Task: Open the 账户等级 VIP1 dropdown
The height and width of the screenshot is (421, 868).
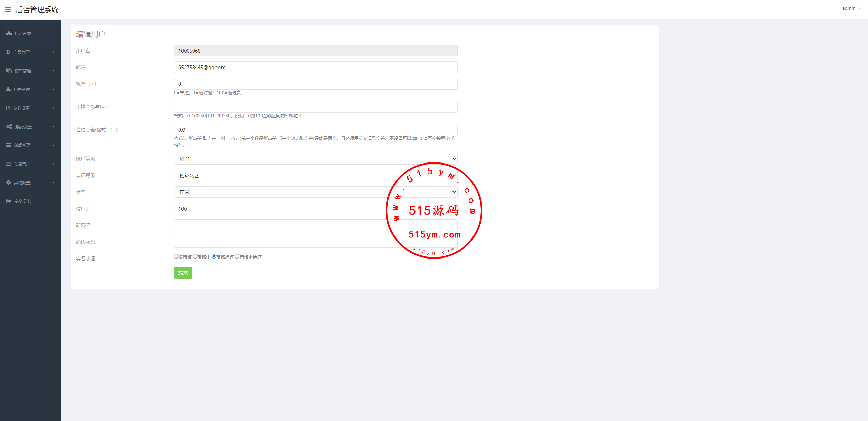Action: (x=315, y=159)
